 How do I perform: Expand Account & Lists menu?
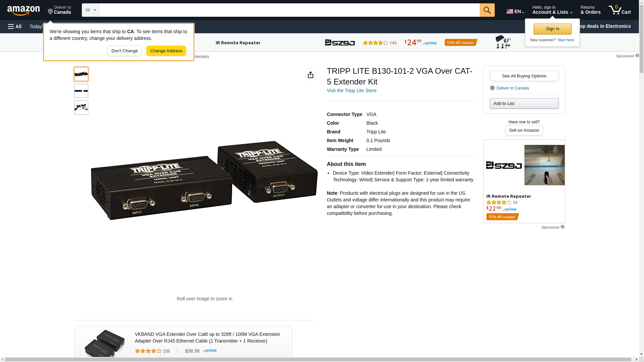(x=552, y=10)
